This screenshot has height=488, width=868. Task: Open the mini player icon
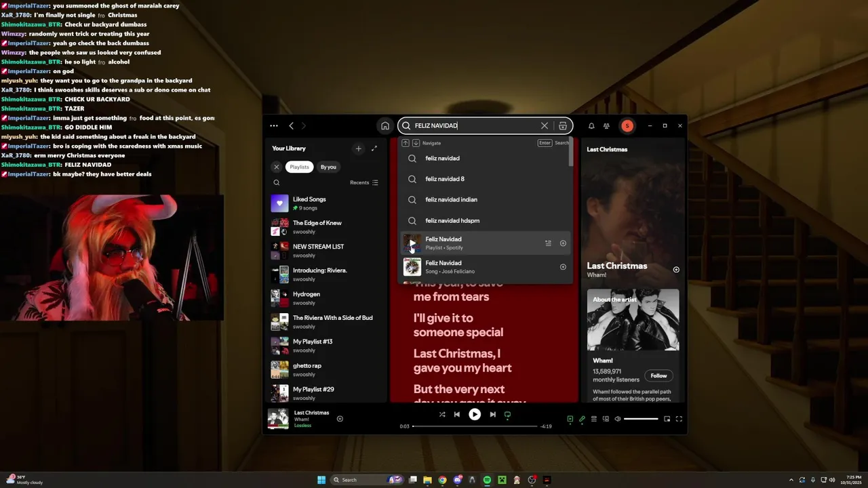[667, 419]
